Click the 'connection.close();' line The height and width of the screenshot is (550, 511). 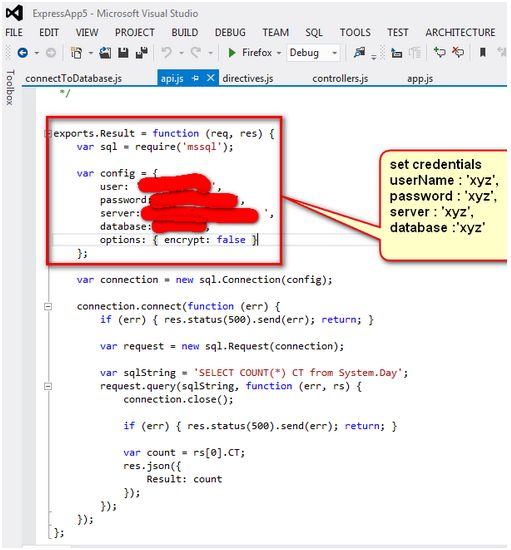coord(178,400)
